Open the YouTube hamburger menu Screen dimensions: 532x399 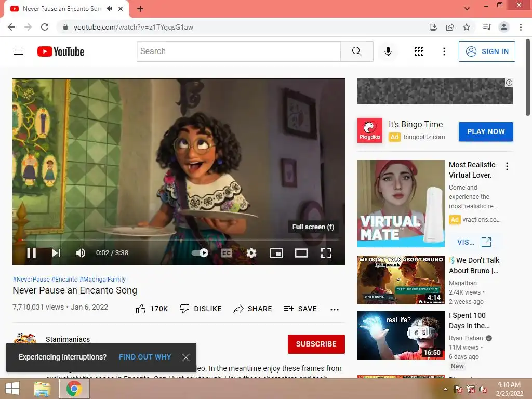pos(19,51)
